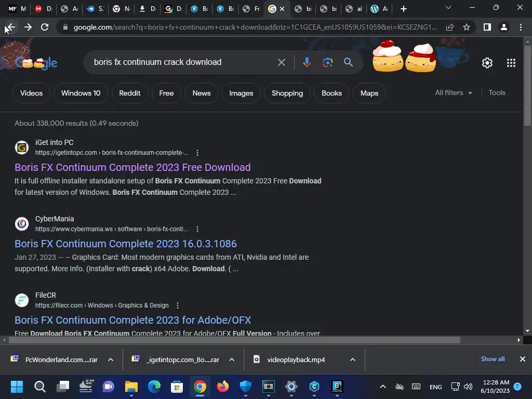532x399 pixels.
Task: Submit search with the magnifier icon
Action: point(348,62)
